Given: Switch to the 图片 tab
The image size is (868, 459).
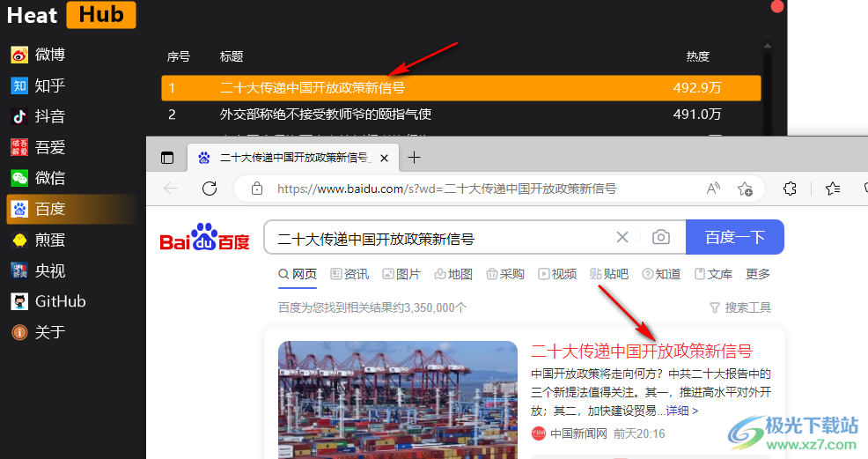Looking at the screenshot, I should tap(402, 275).
